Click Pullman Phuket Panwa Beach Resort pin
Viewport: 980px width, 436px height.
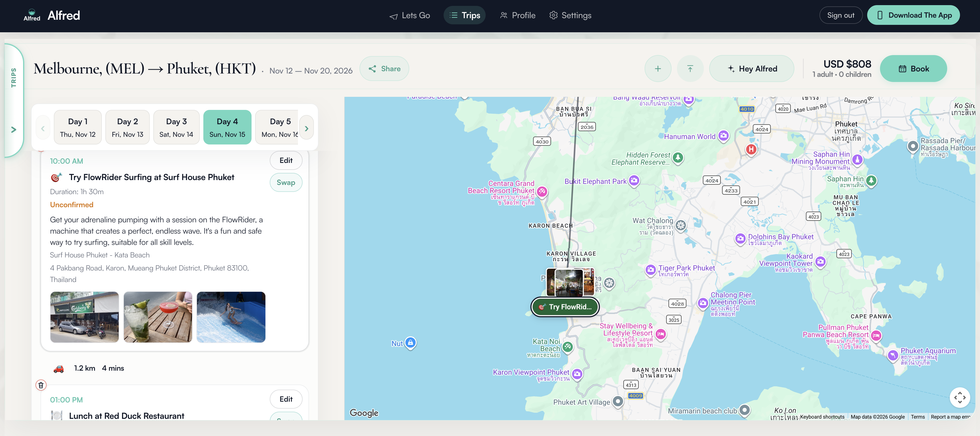[876, 336]
